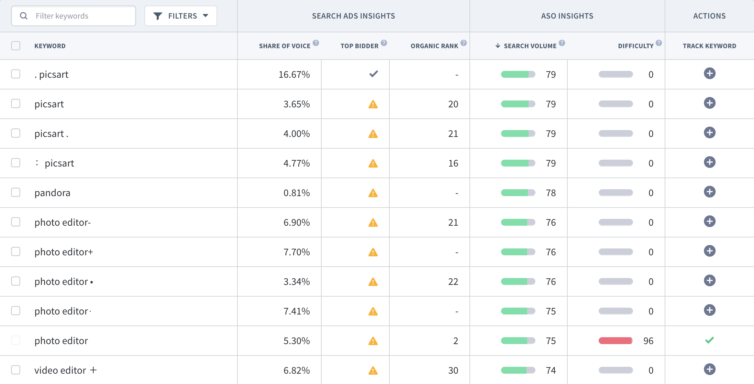This screenshot has height=384, width=754.
Task: Track the 'photo editor •' keyword
Action: [x=709, y=281]
